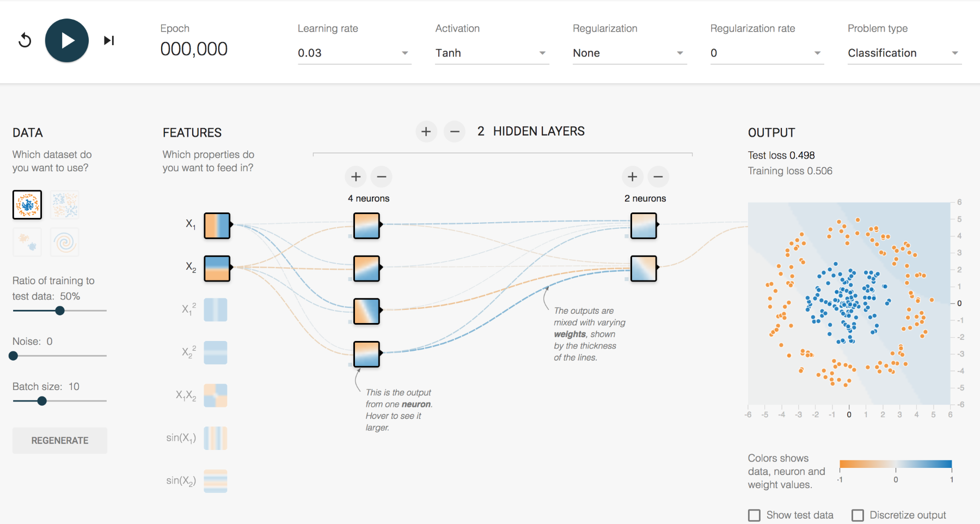Click the Noise slider handle

[x=14, y=356]
